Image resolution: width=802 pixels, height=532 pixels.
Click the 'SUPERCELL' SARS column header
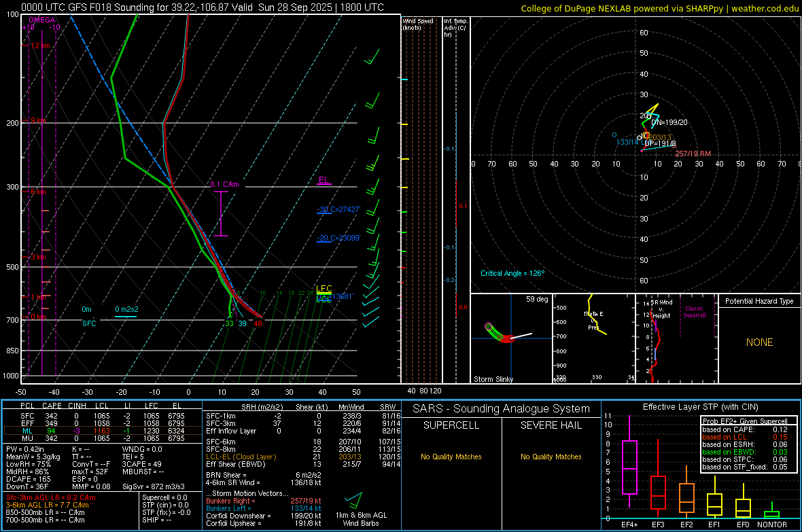(x=451, y=425)
